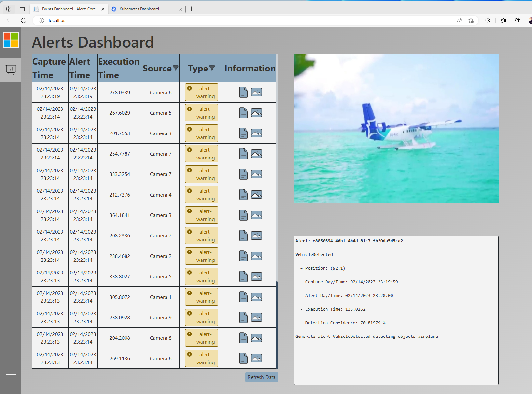View image icon in 333.3254 row
The height and width of the screenshot is (394, 532).
pyautogui.click(x=257, y=174)
